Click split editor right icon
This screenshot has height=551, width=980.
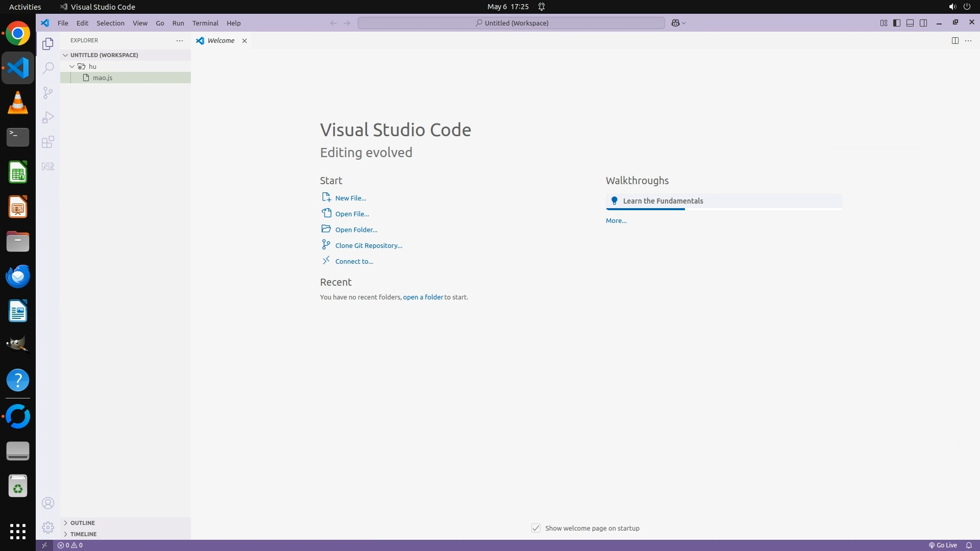coord(954,40)
